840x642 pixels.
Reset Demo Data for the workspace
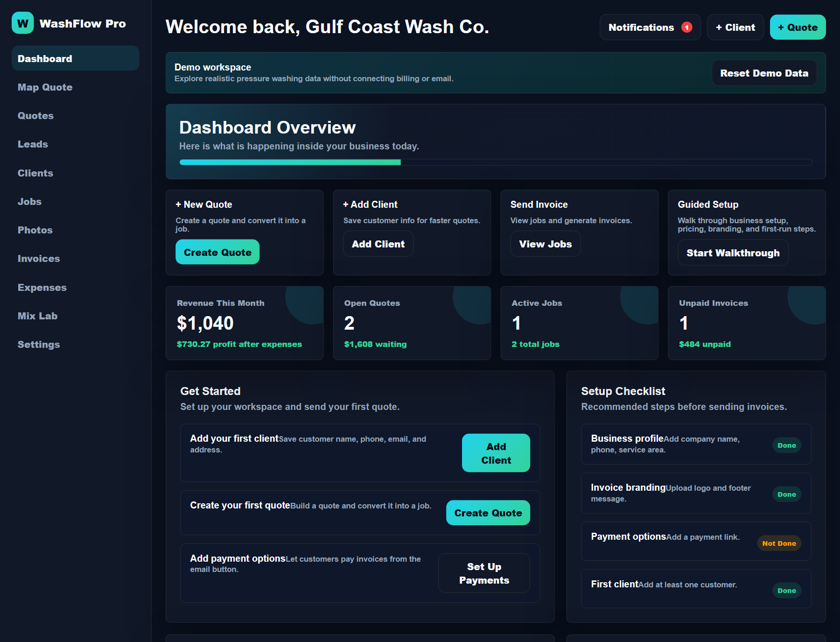pos(764,73)
